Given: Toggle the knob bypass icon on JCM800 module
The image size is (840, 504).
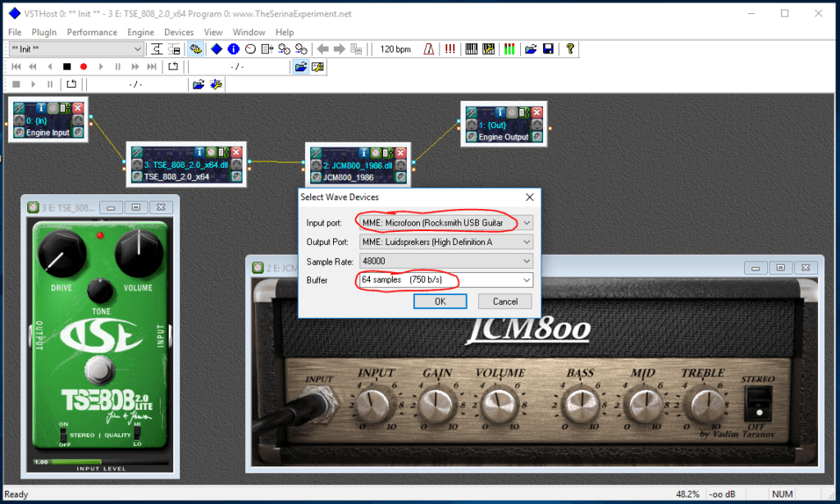Looking at the screenshot, I should (376, 153).
